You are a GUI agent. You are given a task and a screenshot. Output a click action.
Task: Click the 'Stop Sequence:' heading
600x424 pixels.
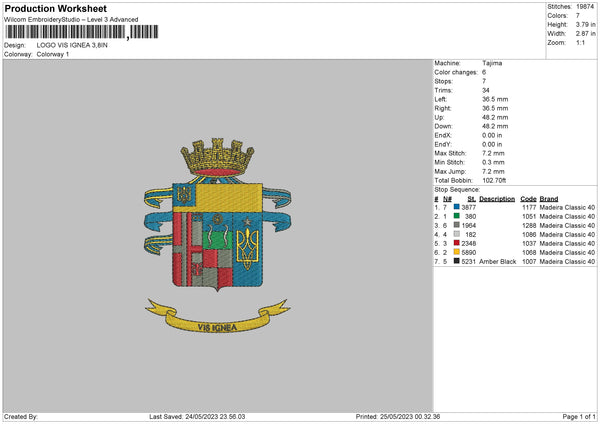coord(457,190)
